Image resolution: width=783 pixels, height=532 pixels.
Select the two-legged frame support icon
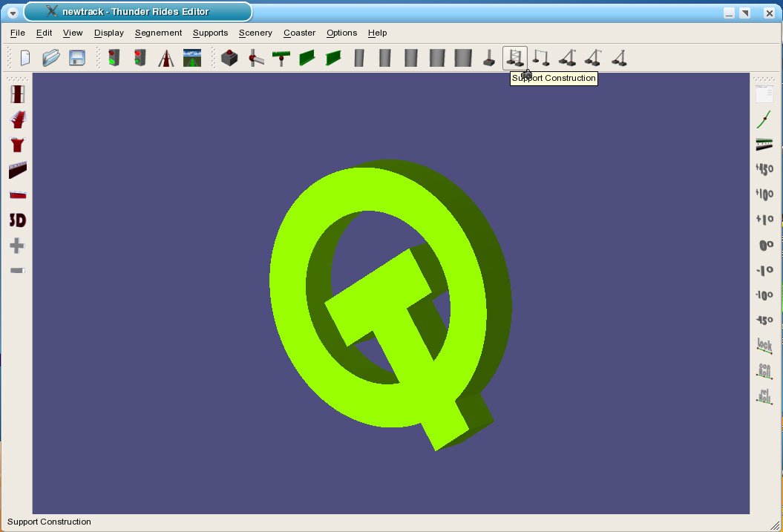541,58
